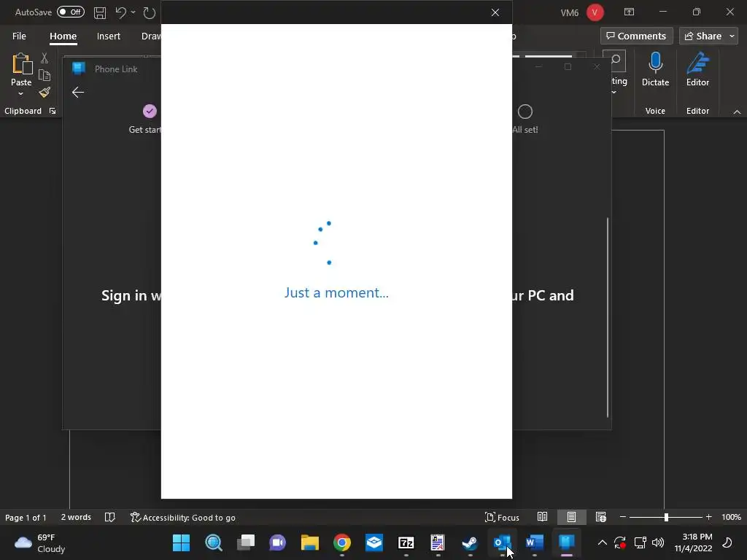This screenshot has width=747, height=560.
Task: Click the Redo icon in Word
Action: tap(149, 12)
